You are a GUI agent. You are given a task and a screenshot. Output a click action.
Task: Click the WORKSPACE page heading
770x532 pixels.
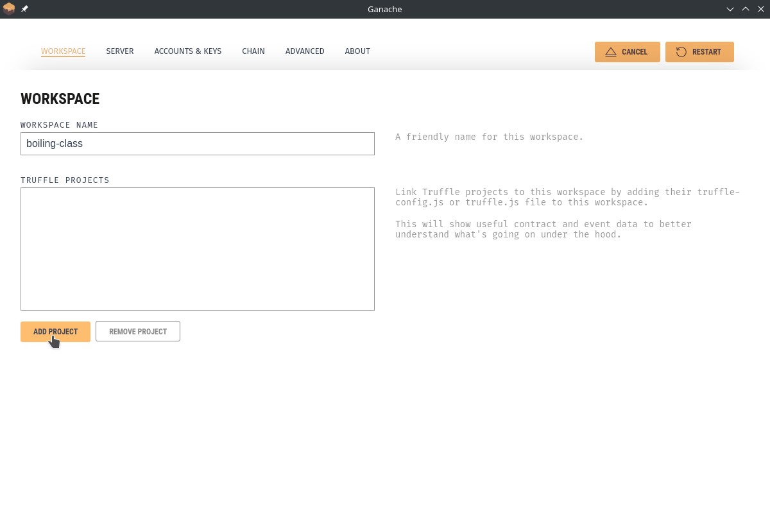60,99
